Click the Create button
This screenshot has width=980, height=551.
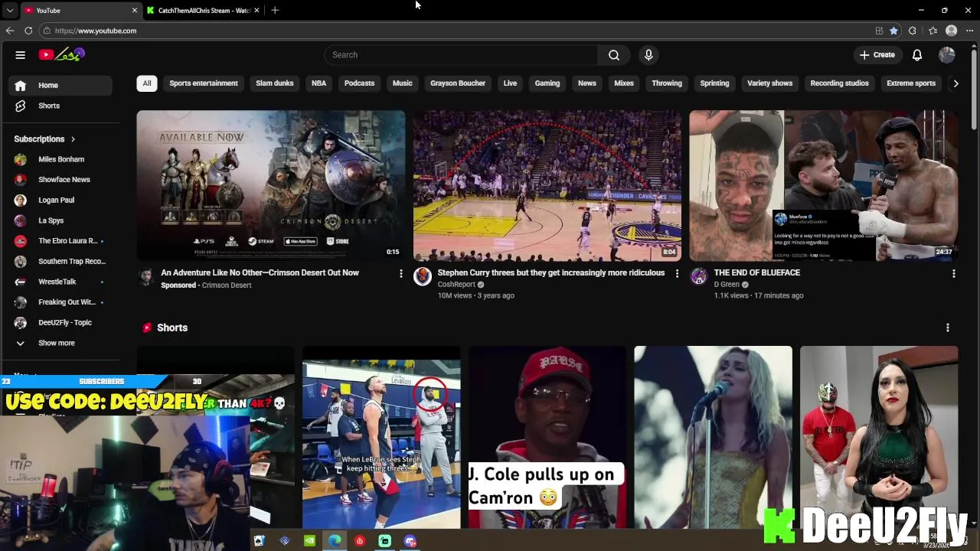(877, 55)
